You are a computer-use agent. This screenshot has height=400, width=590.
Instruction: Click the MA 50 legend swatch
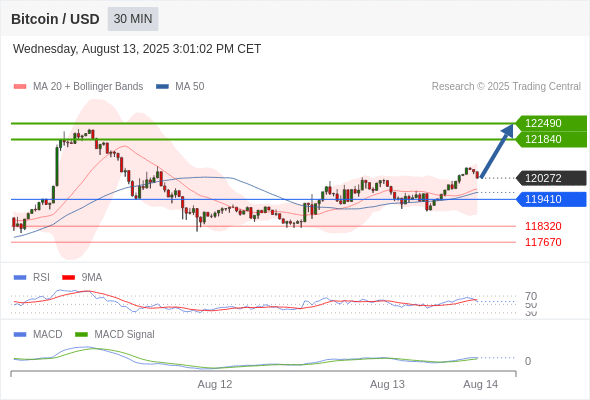pos(162,87)
